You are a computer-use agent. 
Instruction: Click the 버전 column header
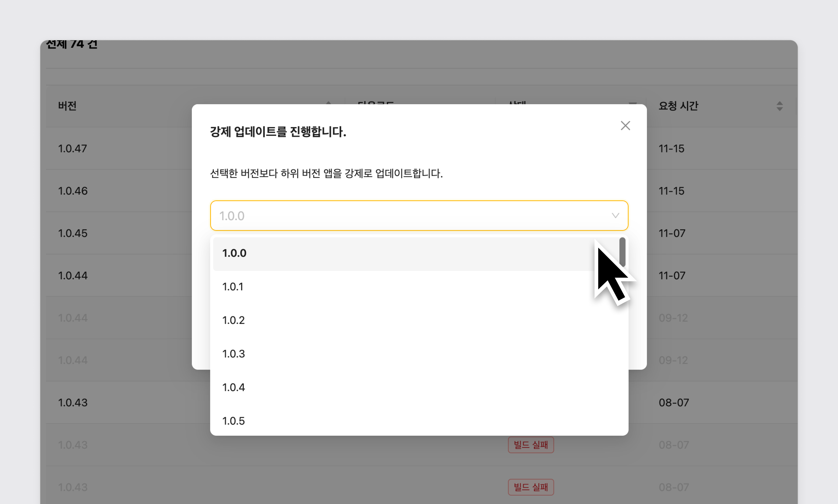pyautogui.click(x=67, y=106)
